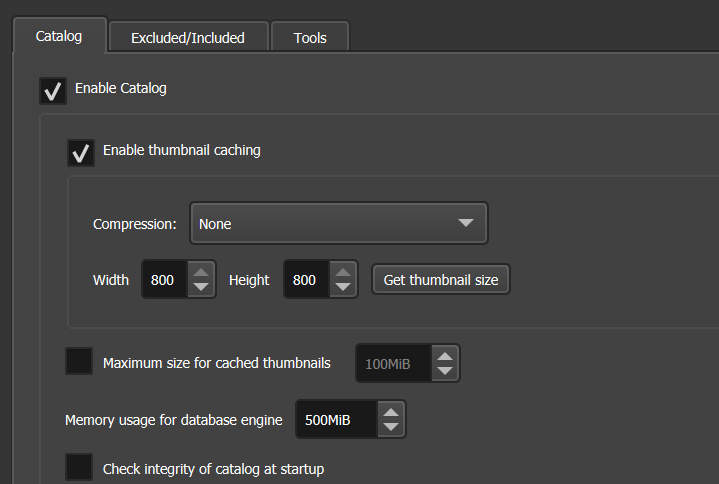Select the Catalog tab
719x484 pixels.
[58, 37]
